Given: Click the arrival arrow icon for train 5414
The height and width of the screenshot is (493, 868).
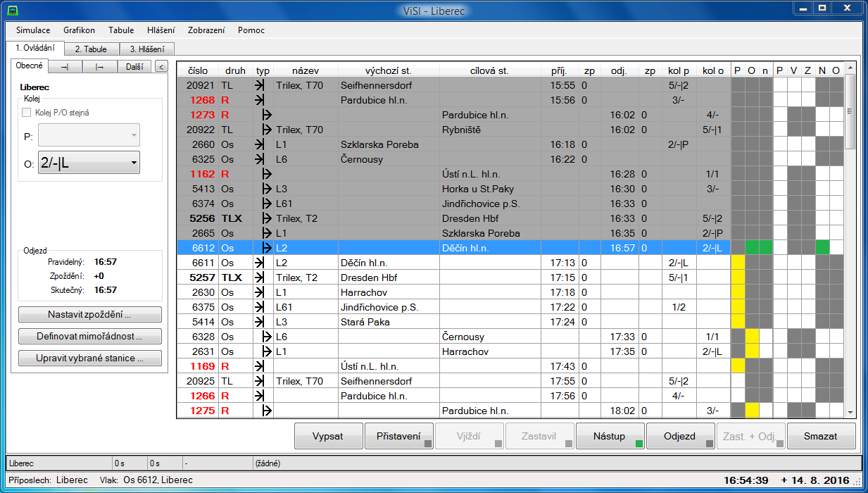Looking at the screenshot, I should pyautogui.click(x=260, y=322).
